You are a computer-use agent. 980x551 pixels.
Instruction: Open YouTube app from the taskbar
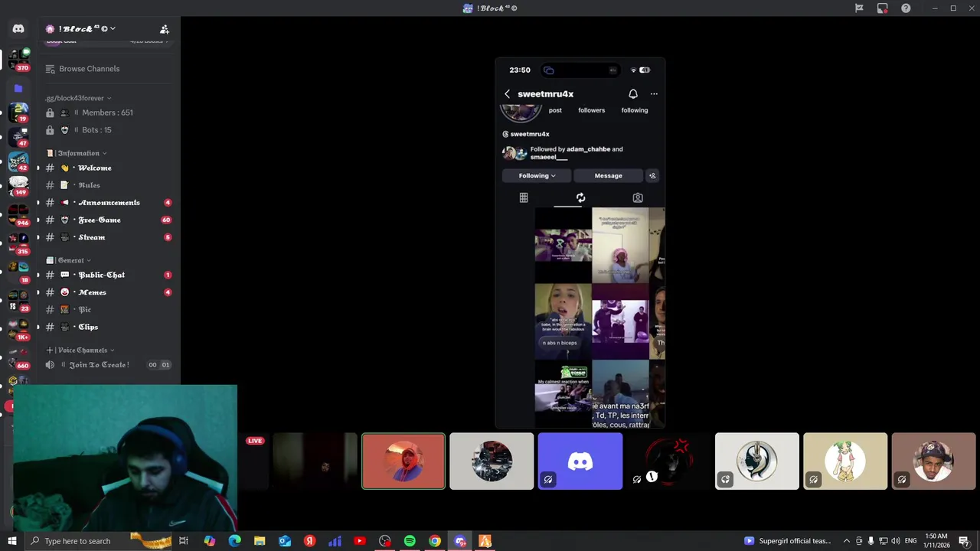[360, 541]
